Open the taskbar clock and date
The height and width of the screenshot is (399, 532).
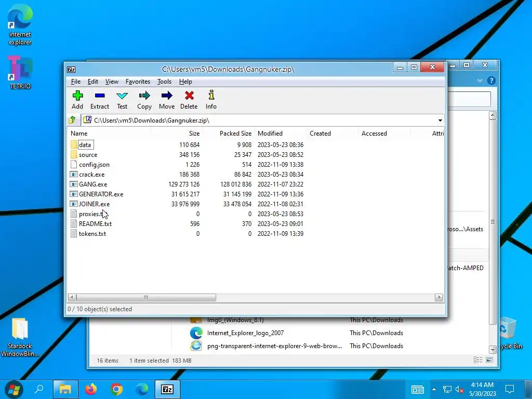click(x=482, y=389)
